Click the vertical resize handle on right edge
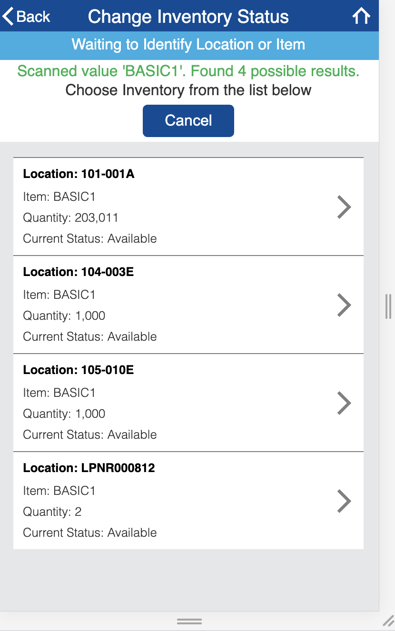The width and height of the screenshot is (395, 631). (x=388, y=306)
